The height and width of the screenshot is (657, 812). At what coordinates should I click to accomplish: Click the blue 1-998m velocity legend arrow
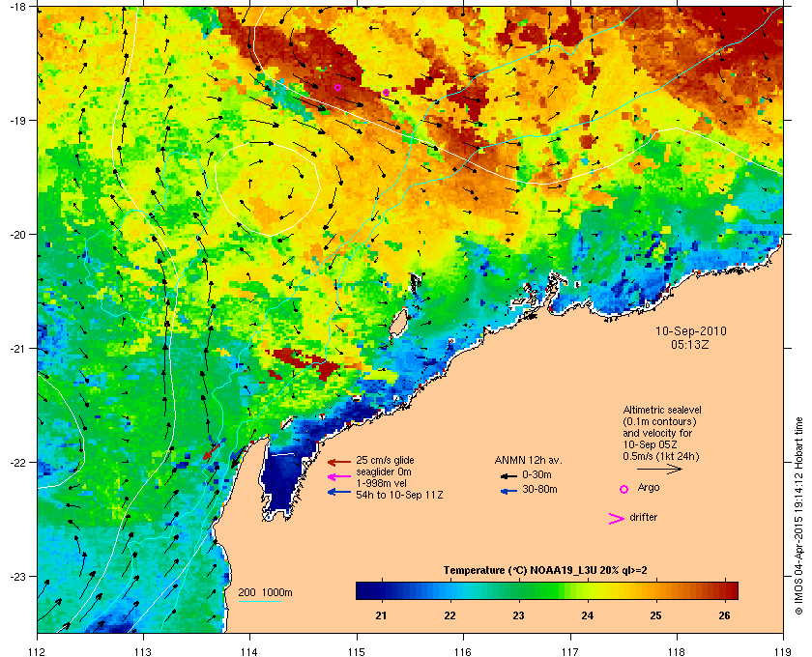pos(339,492)
